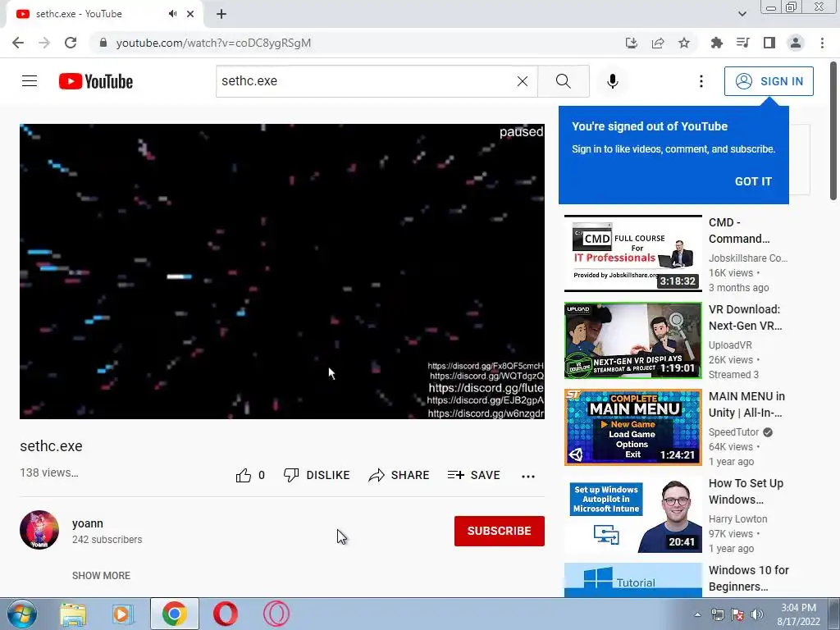Viewport: 840px width, 630px height.
Task: Click the '242 subscribers' text
Action: click(107, 540)
